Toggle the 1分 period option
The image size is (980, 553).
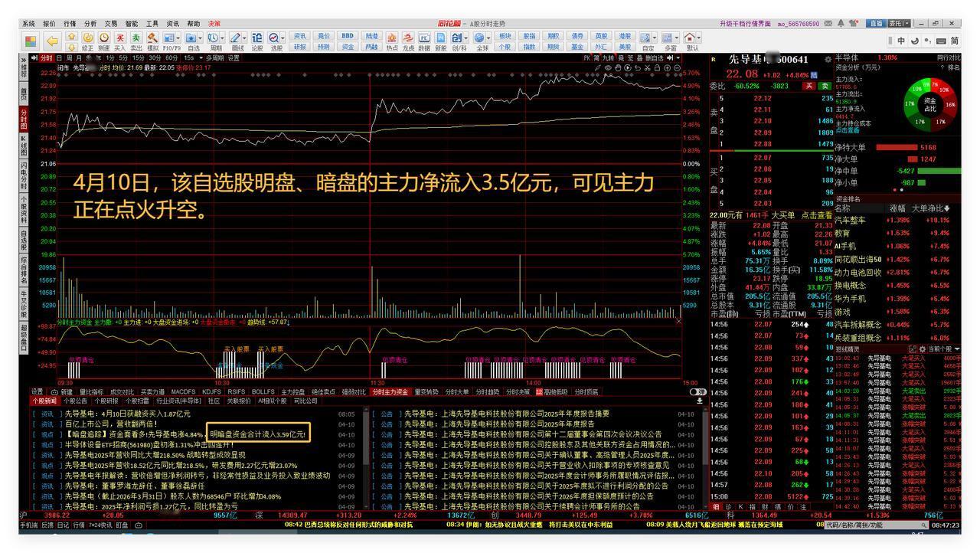[110, 58]
